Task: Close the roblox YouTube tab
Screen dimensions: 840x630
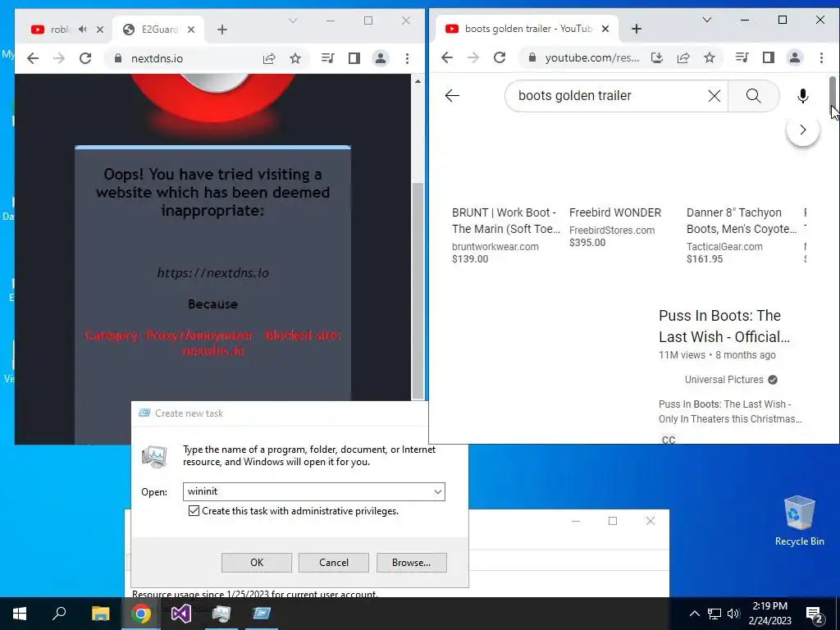Action: pyautogui.click(x=100, y=30)
